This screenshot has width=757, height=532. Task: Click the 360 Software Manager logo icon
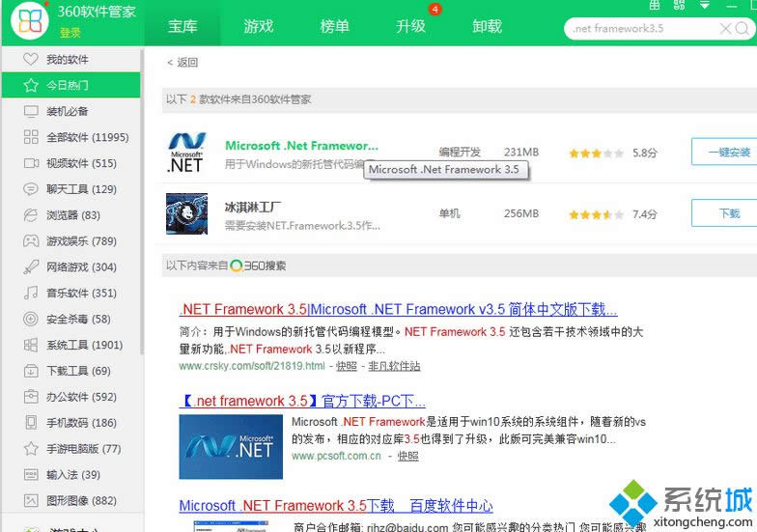(x=29, y=24)
